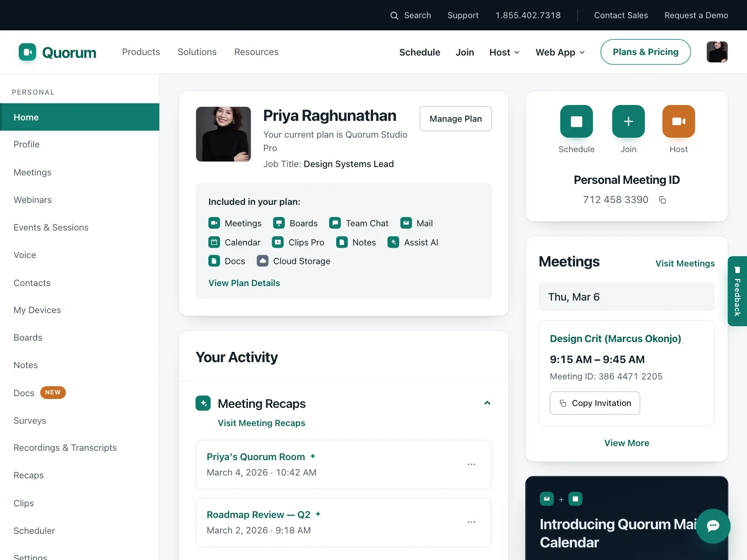Open Meetings in the sidebar
The height and width of the screenshot is (560, 747).
[80, 172]
